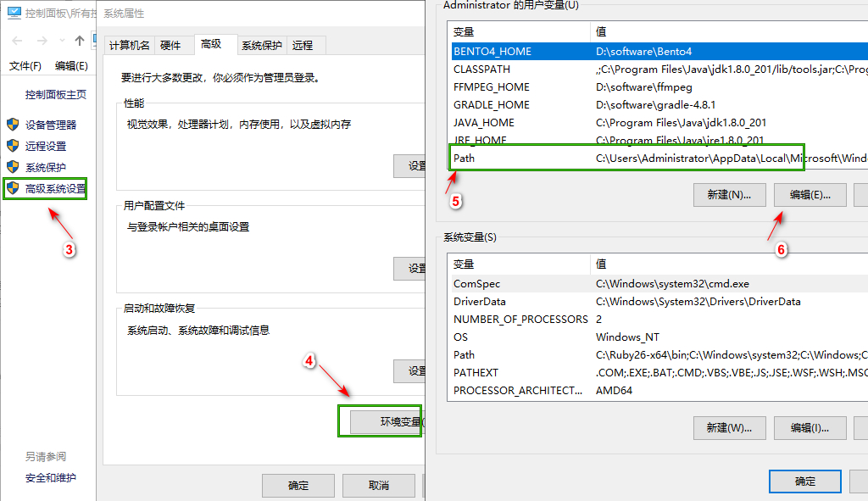The width and height of the screenshot is (868, 501).
Task: Select DriverData system variable row
Action: point(659,302)
